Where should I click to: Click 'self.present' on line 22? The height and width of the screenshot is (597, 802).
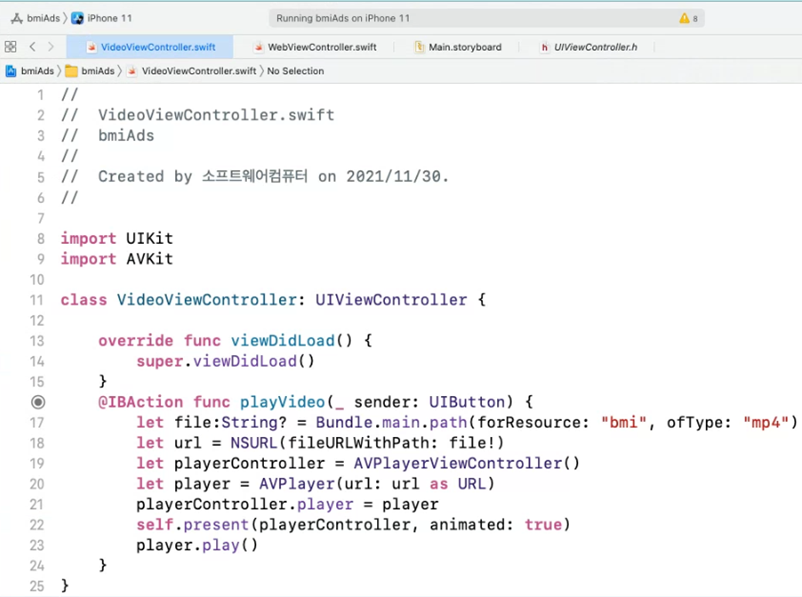click(x=192, y=525)
